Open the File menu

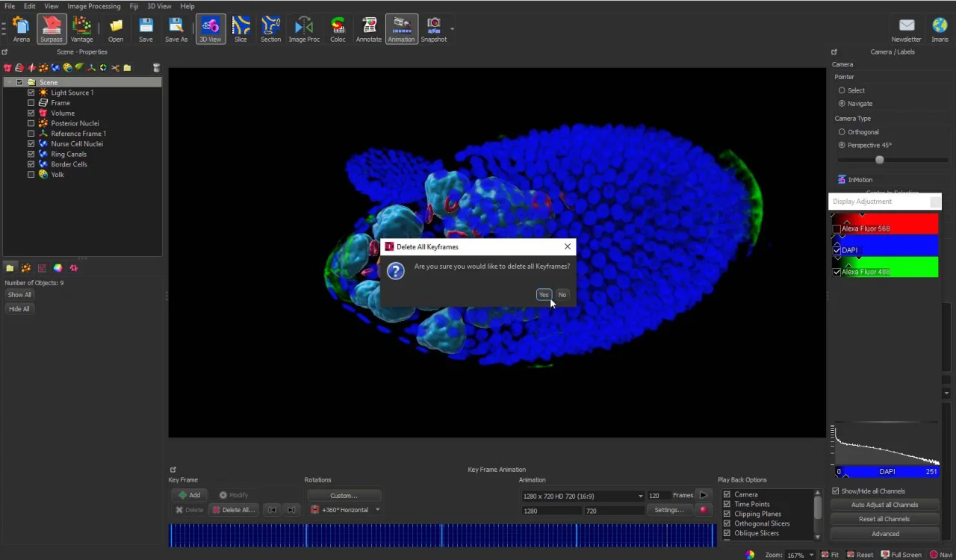(x=10, y=6)
